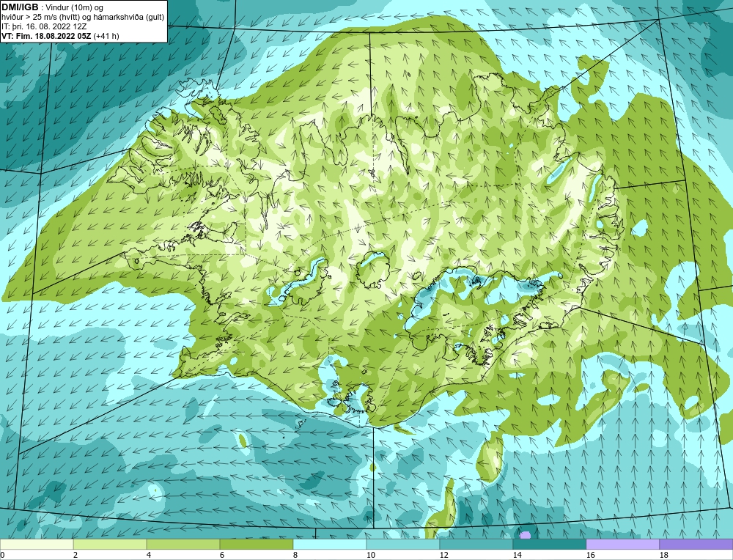
Task: Click the 4–6 m/s green legend swatch
Action: click(183, 544)
